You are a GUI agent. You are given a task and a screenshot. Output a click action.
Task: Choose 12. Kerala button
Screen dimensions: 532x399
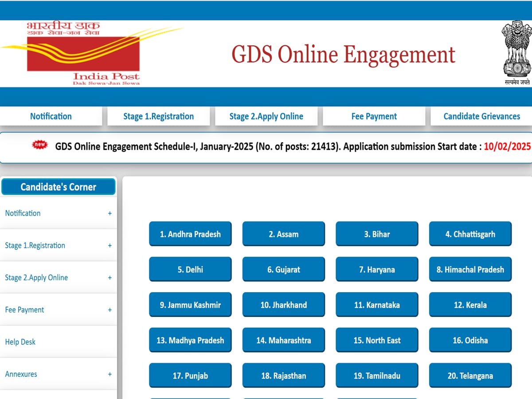coord(470,305)
